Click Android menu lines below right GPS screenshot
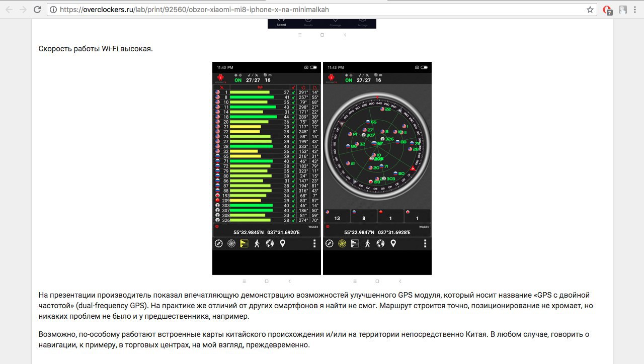This screenshot has width=644, height=364. (355, 282)
